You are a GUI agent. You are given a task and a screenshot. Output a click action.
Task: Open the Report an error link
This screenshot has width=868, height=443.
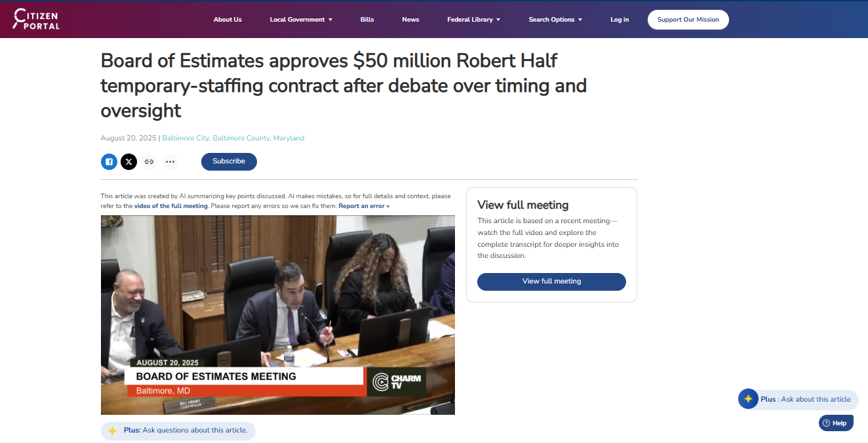[x=364, y=206]
